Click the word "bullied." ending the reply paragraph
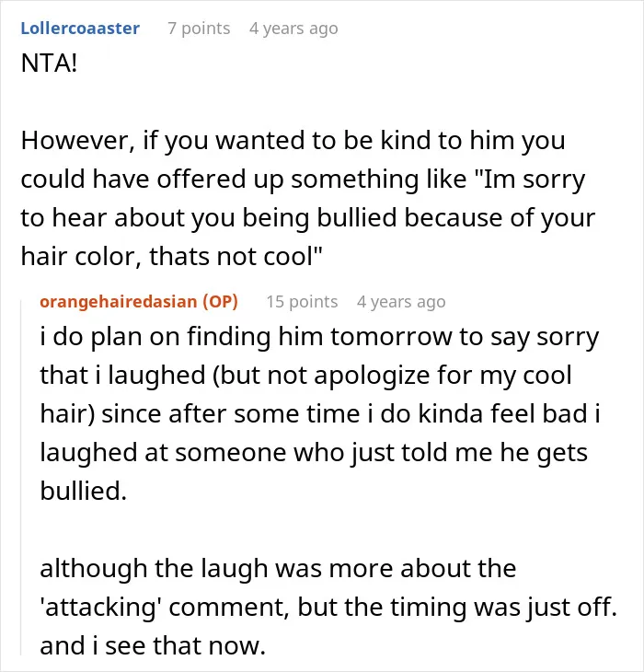The image size is (644, 672). point(84,491)
